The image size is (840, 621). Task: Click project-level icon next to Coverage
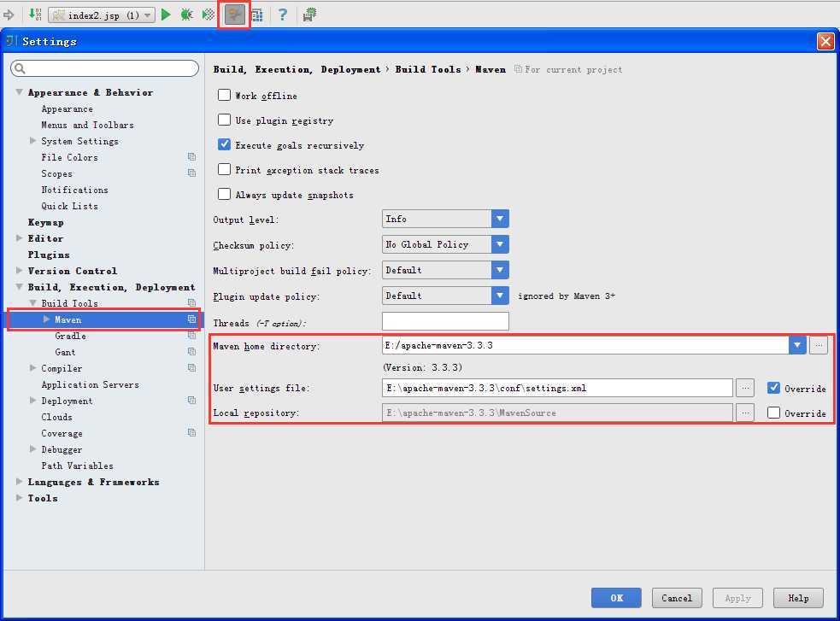coord(191,432)
